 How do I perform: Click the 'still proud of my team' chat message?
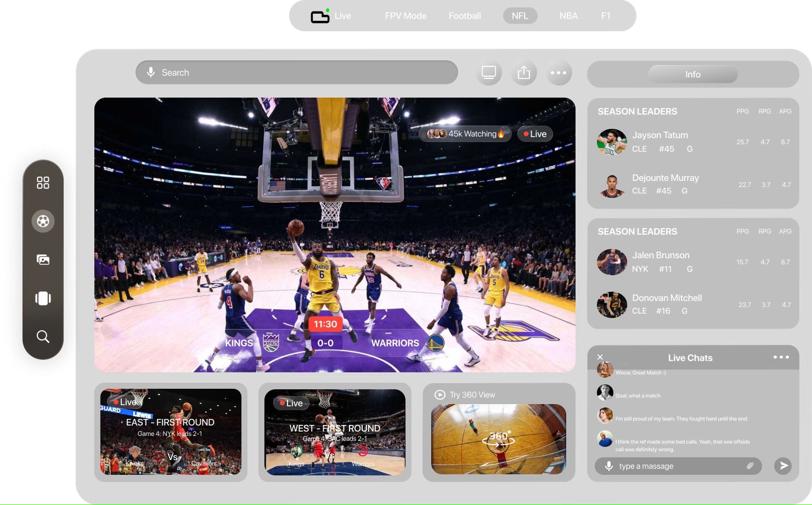coord(681,419)
